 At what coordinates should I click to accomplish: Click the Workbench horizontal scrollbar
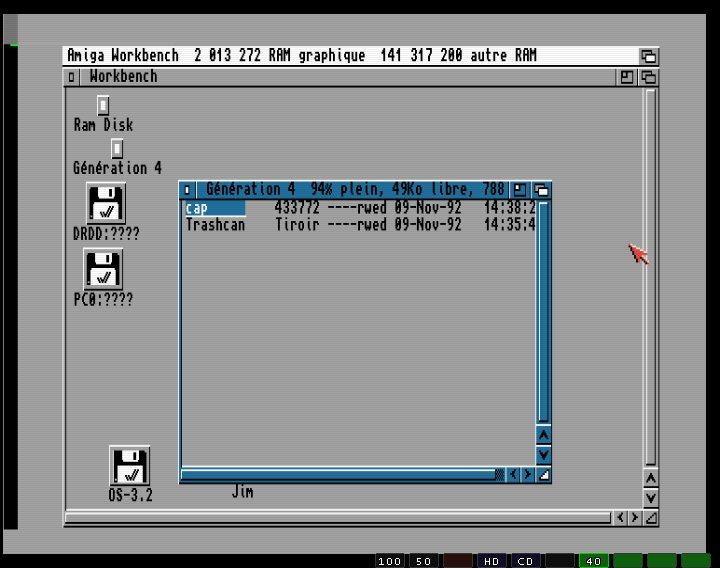point(338,518)
